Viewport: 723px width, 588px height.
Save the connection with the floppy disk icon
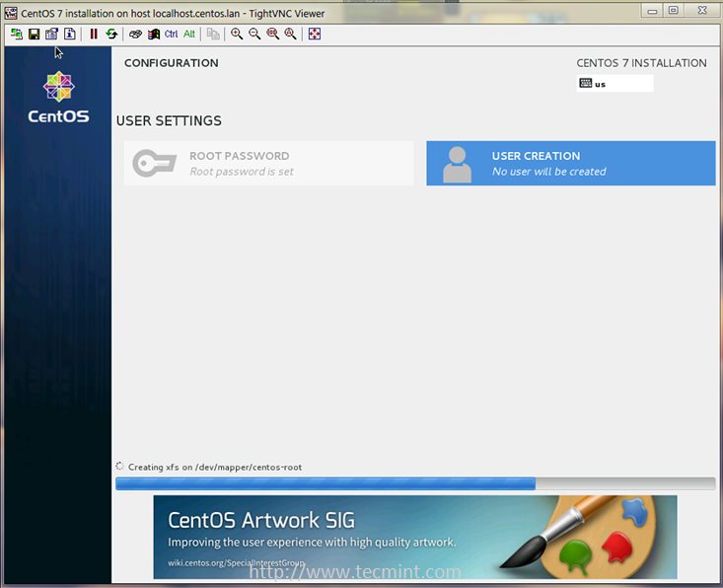tap(34, 34)
